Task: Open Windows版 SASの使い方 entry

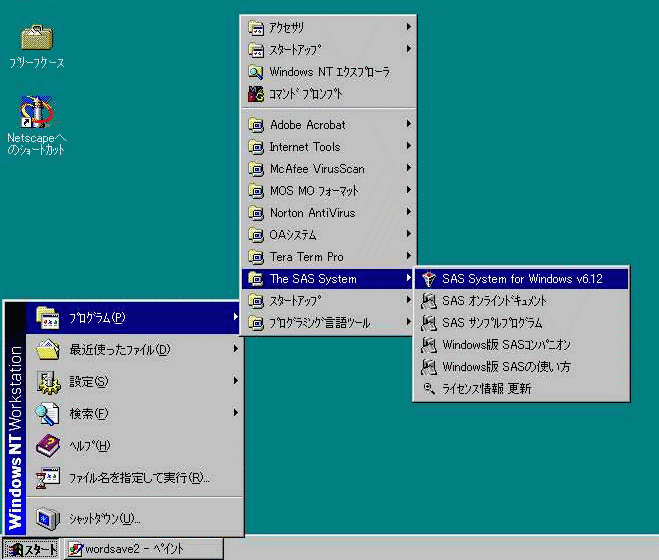Action: pos(506,366)
